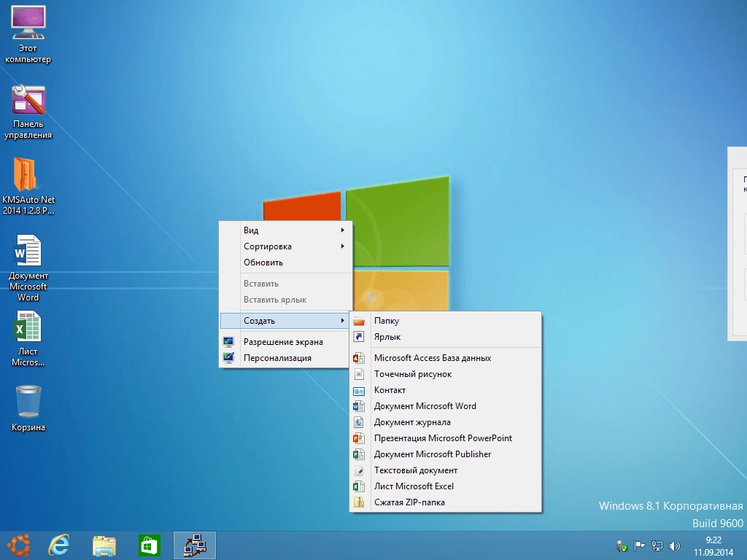Screen dimensions: 747x560
Task: Create Microsoft Access База данных
Action: pyautogui.click(x=446, y=358)
